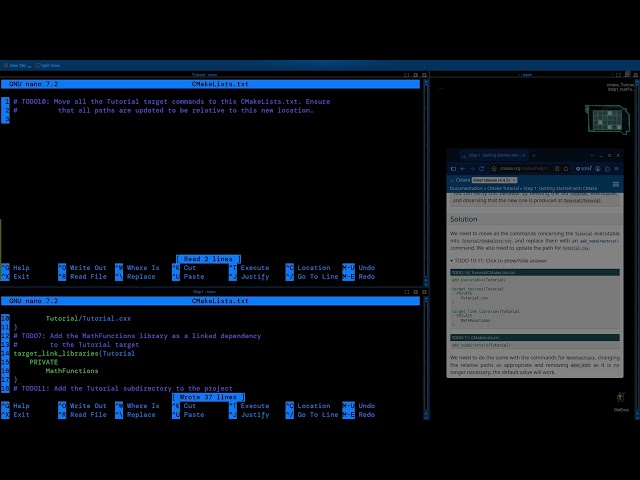Click 'PRIVATE' keyword in bottom editor

43,362
